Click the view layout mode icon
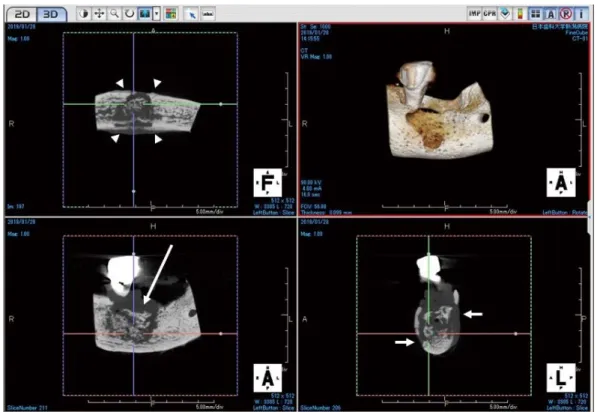This screenshot has width=597, height=412. tap(145, 14)
